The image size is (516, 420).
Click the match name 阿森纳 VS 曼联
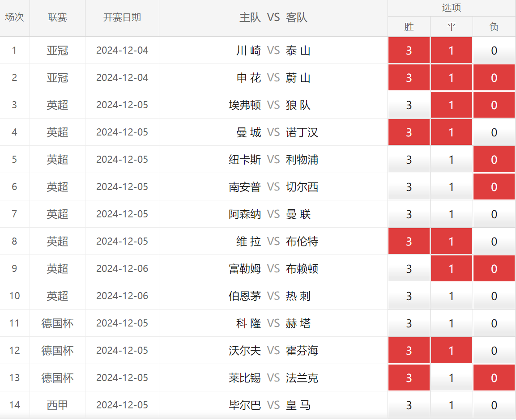pyautogui.click(x=270, y=214)
